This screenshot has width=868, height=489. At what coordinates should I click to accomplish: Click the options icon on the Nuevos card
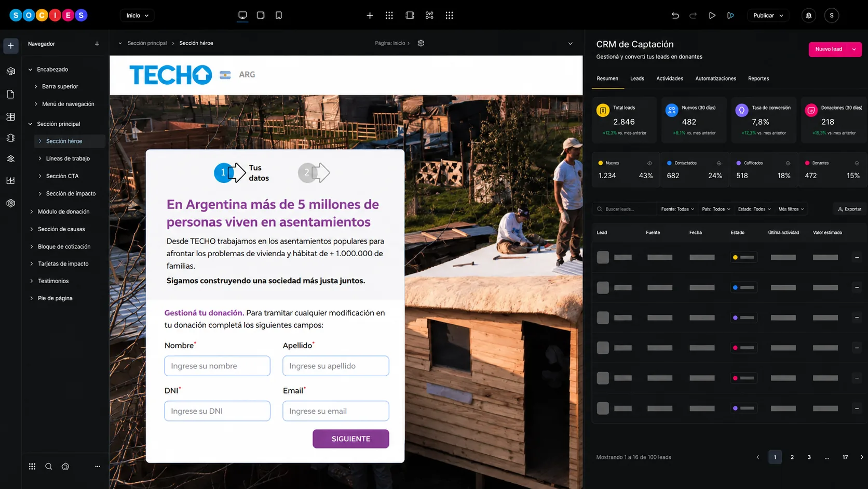649,163
